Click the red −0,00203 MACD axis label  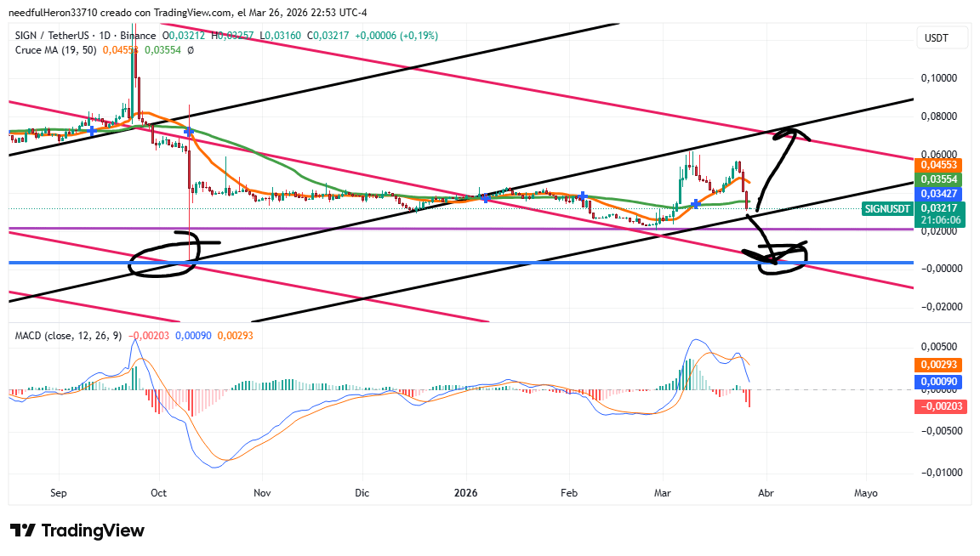[939, 406]
